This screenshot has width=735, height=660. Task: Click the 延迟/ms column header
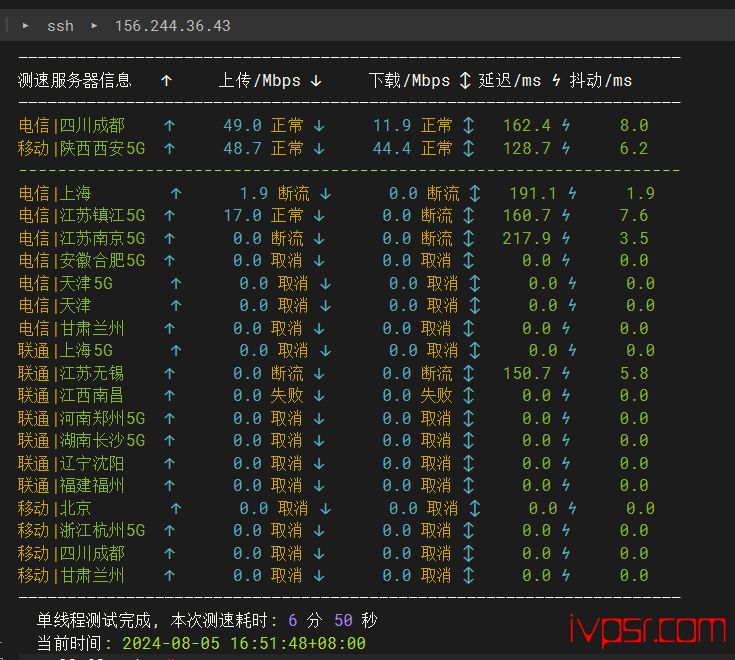point(510,81)
